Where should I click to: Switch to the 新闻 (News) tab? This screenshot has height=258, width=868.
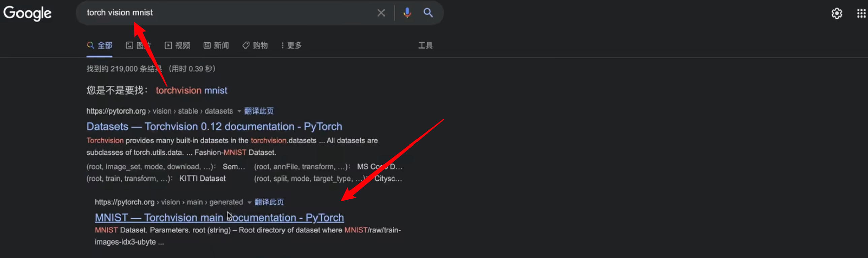click(x=216, y=45)
